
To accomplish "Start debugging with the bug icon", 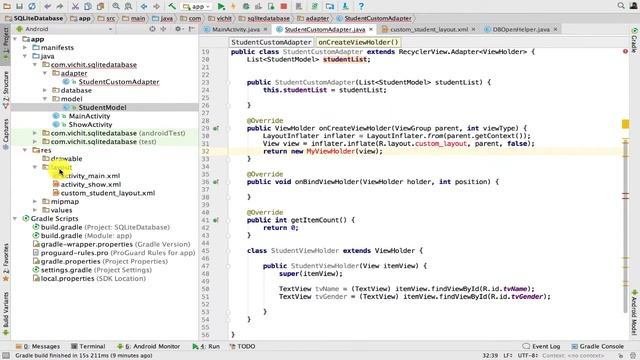I will (x=246, y=6).
